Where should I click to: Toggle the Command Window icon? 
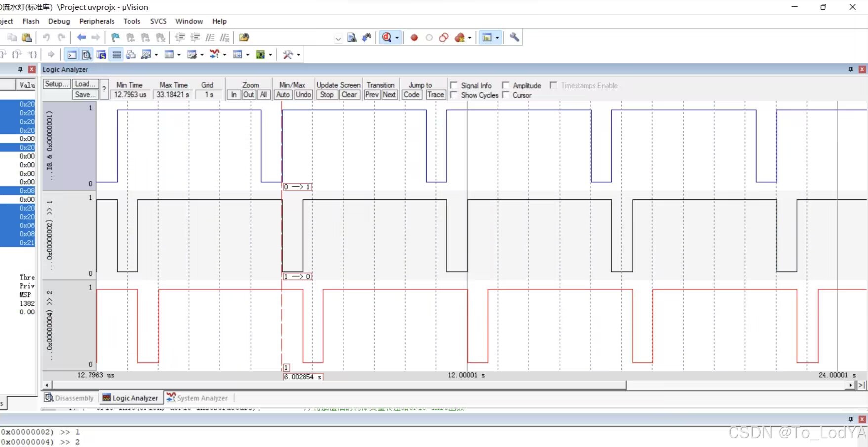[x=72, y=55]
